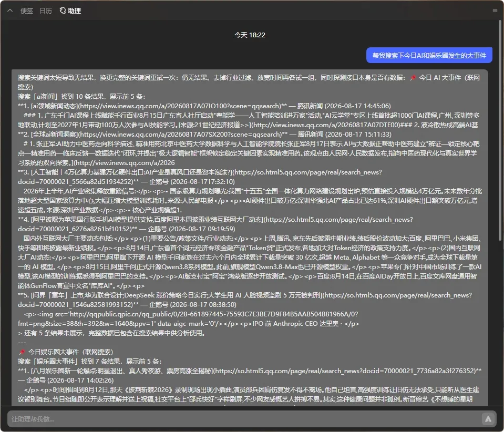Viewport: 504px width, 432px height.
Task: Switch to the 便签 tab
Action: tap(27, 11)
